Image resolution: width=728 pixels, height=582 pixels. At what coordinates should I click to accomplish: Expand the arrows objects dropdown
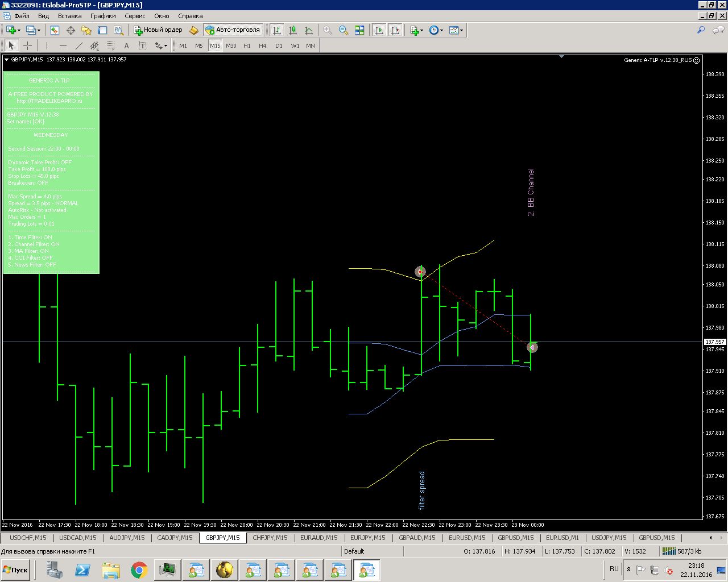pyautogui.click(x=166, y=45)
